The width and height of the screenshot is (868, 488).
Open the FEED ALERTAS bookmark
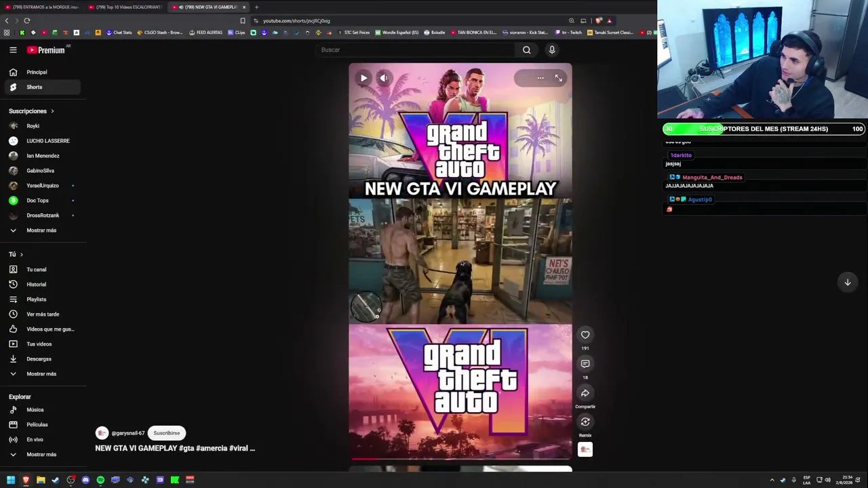click(x=206, y=33)
